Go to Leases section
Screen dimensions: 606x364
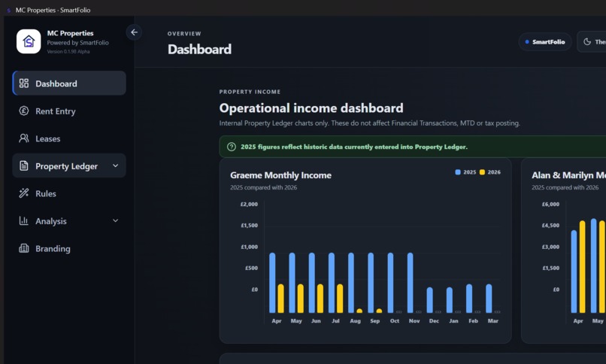[x=69, y=138]
